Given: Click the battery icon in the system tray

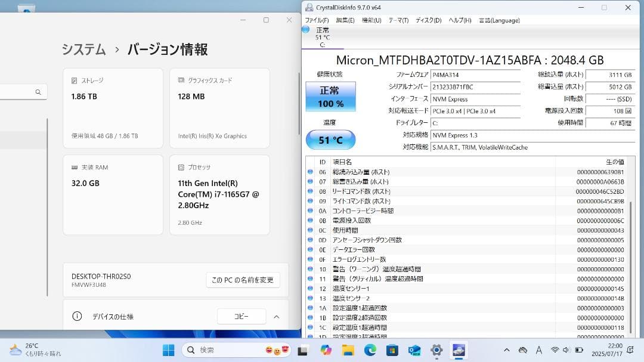Looking at the screenshot, I should 579,350.
